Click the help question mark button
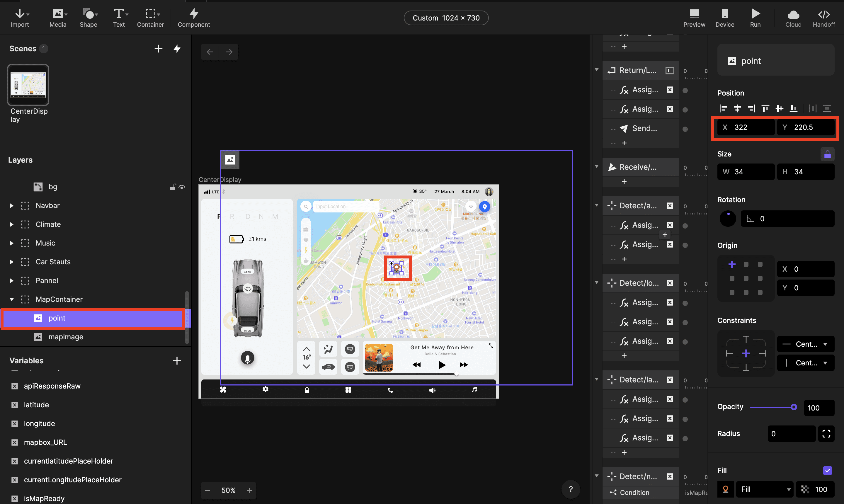Screen dimensions: 844x504 coord(571,489)
